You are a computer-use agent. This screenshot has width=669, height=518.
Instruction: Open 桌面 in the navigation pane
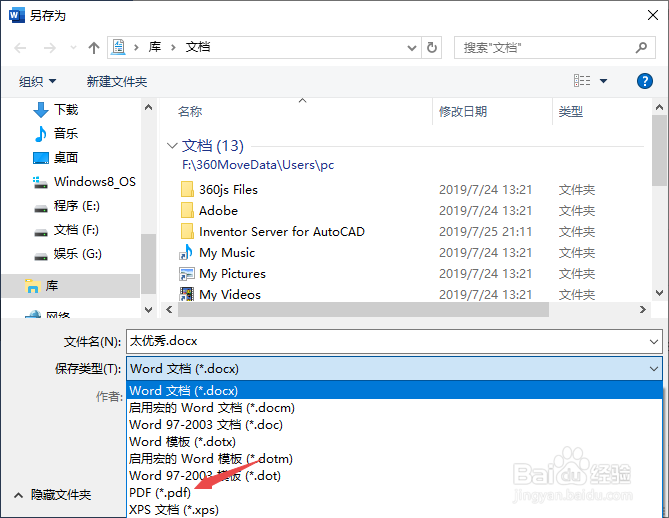pos(66,157)
